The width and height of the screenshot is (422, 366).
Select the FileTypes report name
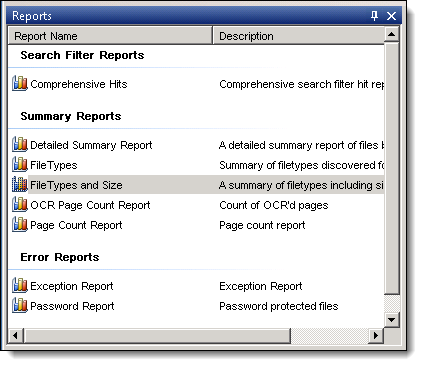click(x=54, y=165)
